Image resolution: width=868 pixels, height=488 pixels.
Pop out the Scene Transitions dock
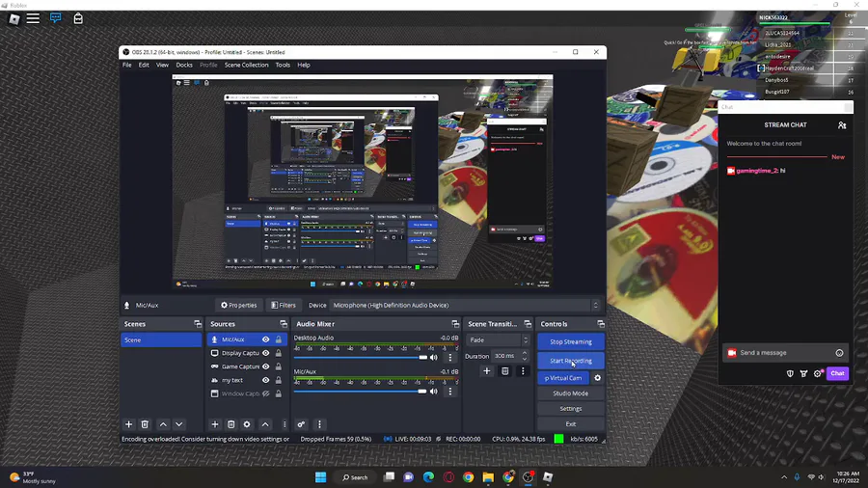(528, 324)
